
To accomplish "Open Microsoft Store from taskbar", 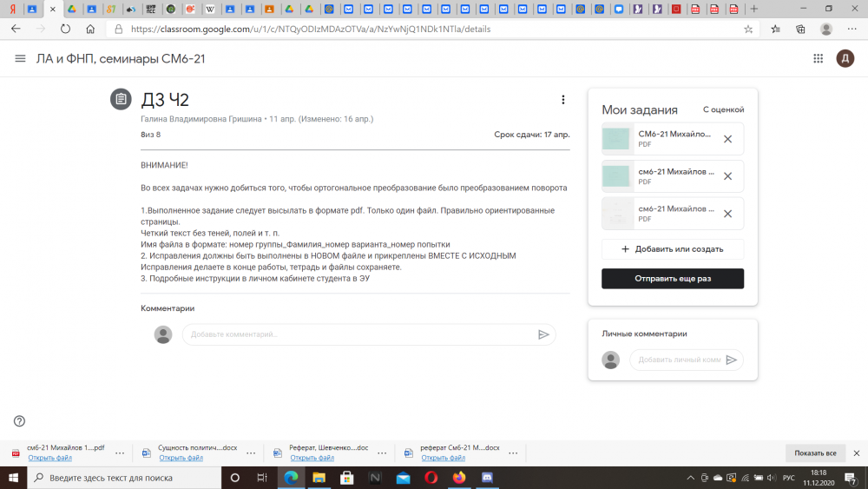I will point(347,478).
